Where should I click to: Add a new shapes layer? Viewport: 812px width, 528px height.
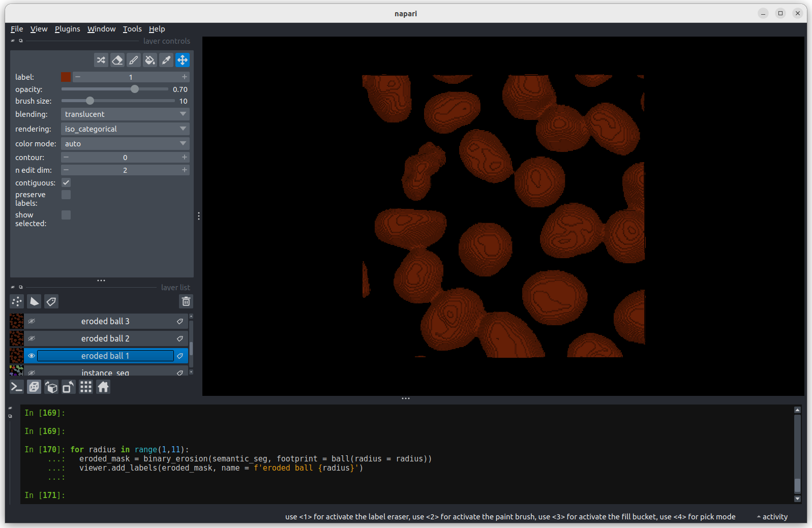(34, 301)
